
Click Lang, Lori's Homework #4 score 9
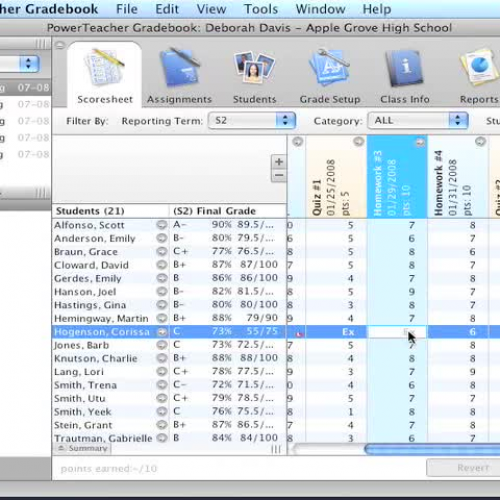click(x=473, y=372)
